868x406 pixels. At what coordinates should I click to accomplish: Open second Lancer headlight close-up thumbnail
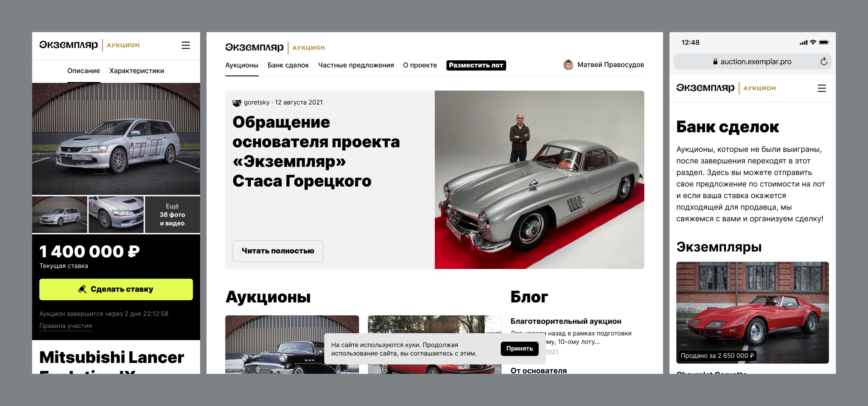116,215
